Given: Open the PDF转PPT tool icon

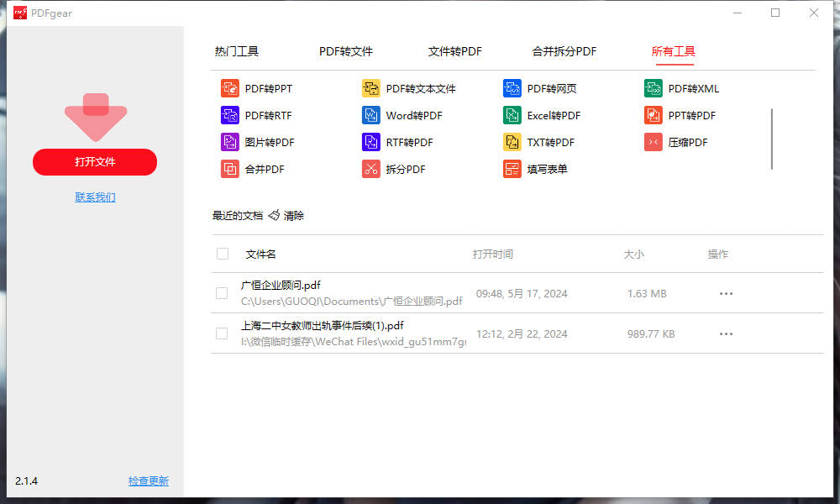Looking at the screenshot, I should click(230, 88).
